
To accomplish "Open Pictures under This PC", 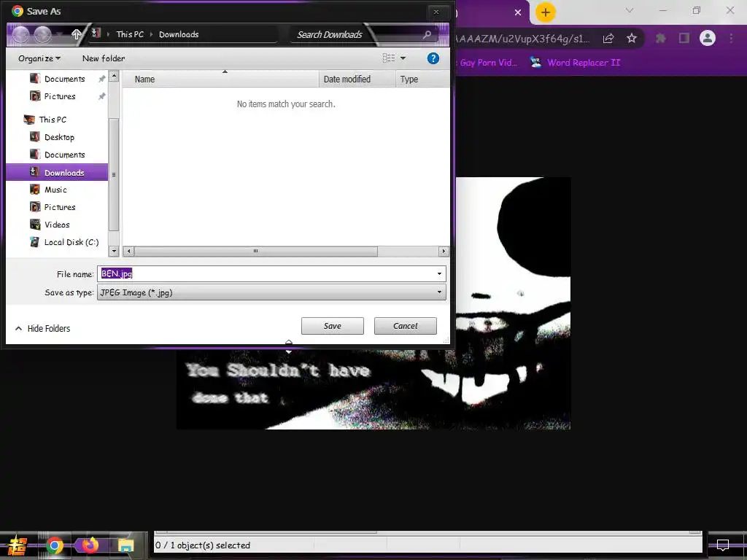I will [60, 207].
